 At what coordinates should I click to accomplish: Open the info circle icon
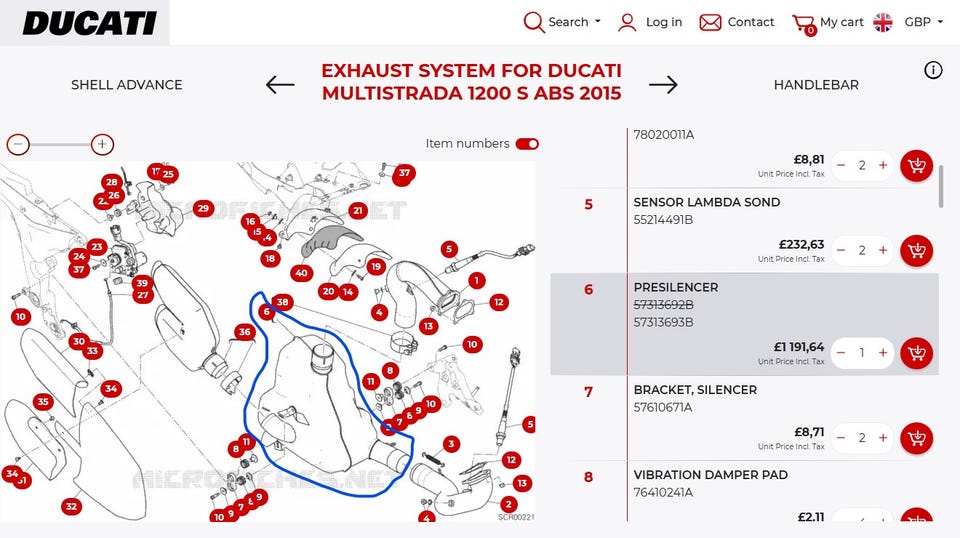pos(933,70)
